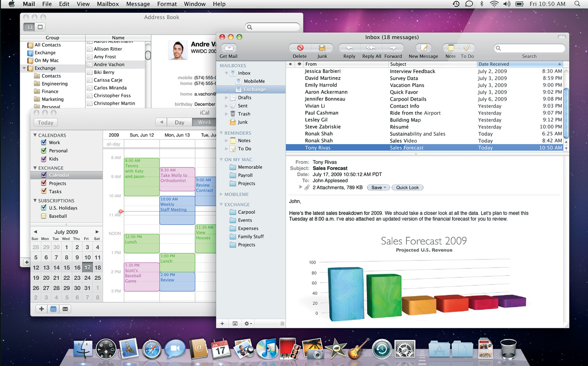
Task: Expand the MOBILEME section in Mail sidebar
Action: tap(222, 194)
